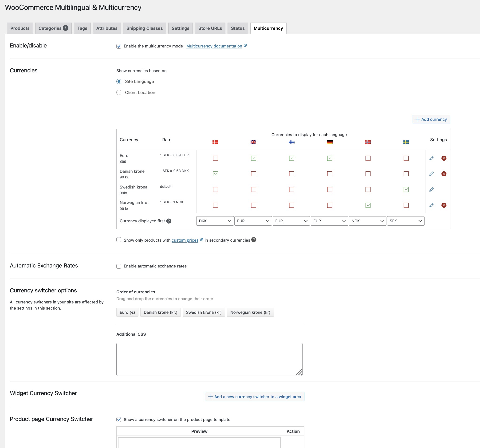
Task: Enable Euro for the Danish language
Action: click(215, 158)
